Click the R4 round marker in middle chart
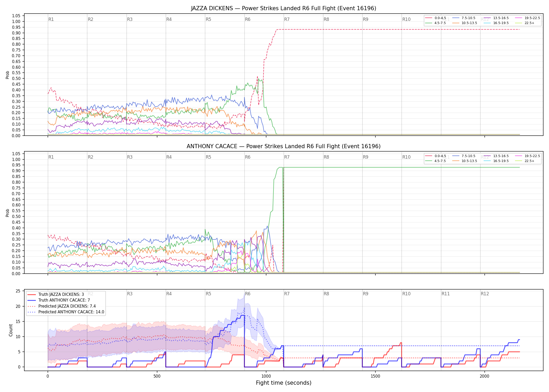549x392 pixels. point(169,157)
